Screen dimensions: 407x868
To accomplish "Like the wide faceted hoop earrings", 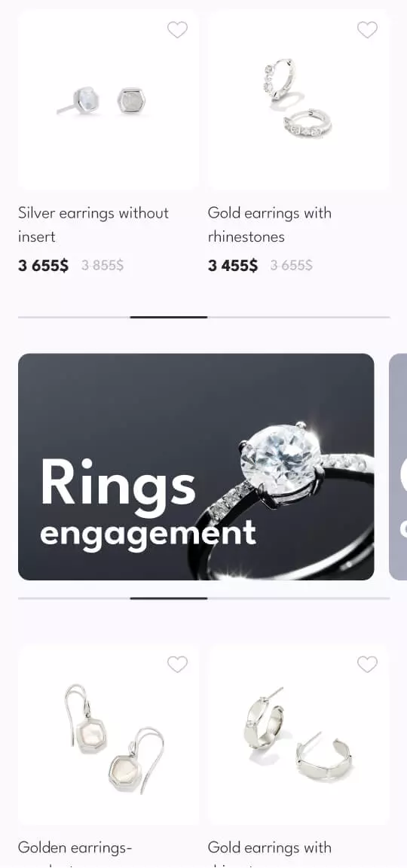I will click(367, 664).
